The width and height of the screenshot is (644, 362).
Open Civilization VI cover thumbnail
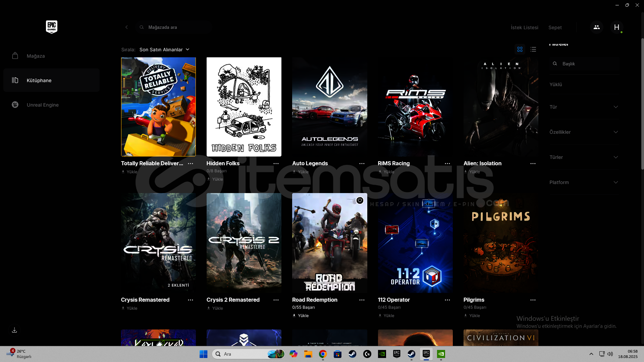pos(501,338)
